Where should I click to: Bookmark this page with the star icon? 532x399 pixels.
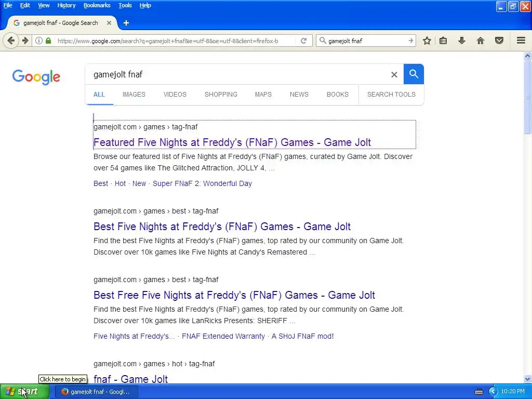point(427,41)
